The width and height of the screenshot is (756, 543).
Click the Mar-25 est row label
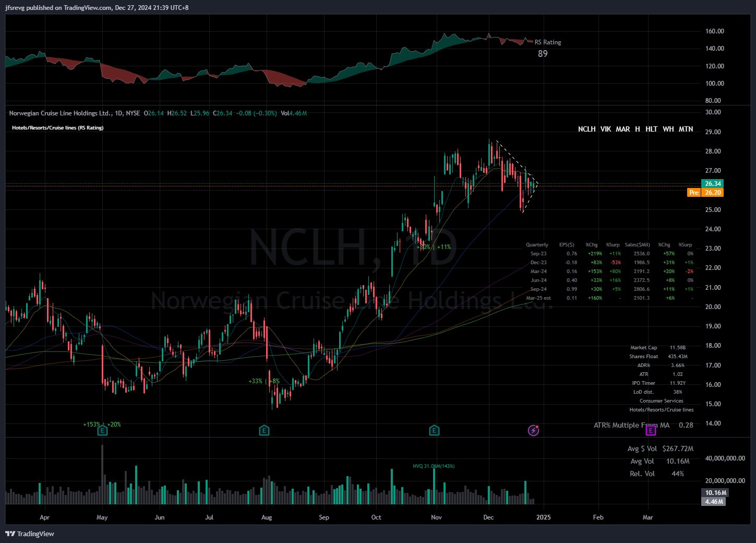tap(538, 298)
